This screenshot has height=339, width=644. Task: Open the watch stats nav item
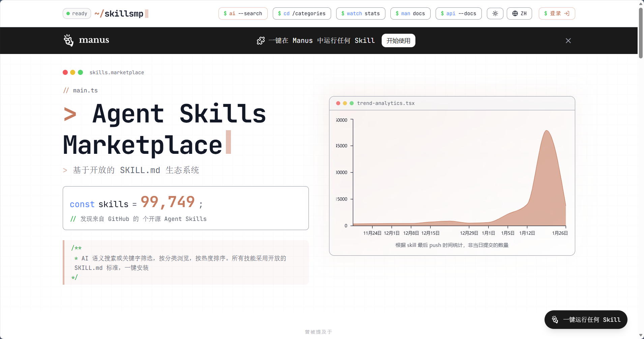click(x=360, y=13)
